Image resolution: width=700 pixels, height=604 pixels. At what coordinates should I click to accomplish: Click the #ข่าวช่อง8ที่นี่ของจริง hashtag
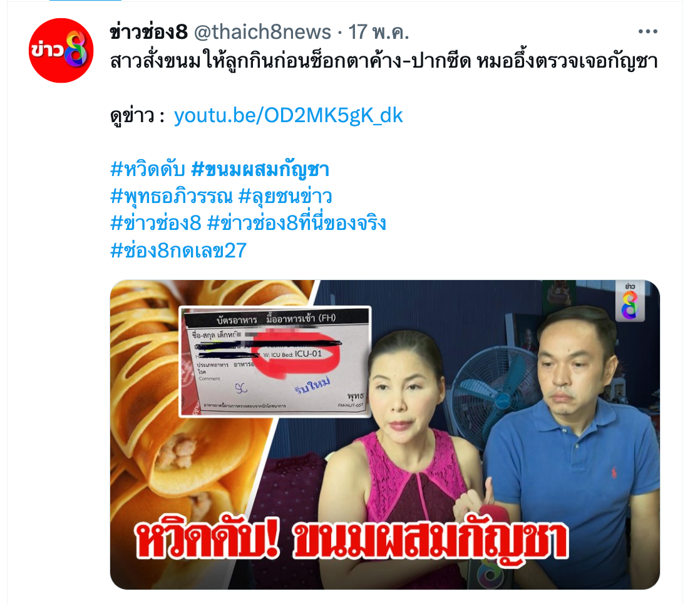point(297,223)
